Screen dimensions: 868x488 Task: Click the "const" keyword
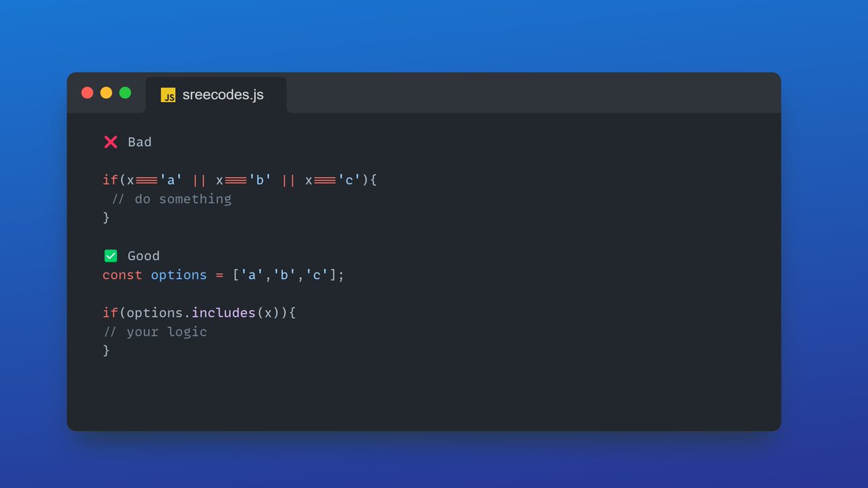pos(122,275)
